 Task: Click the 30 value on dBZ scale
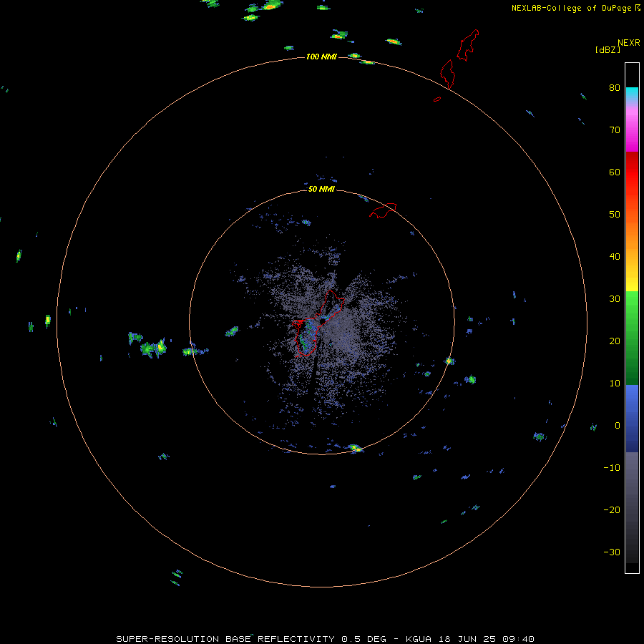point(615,299)
